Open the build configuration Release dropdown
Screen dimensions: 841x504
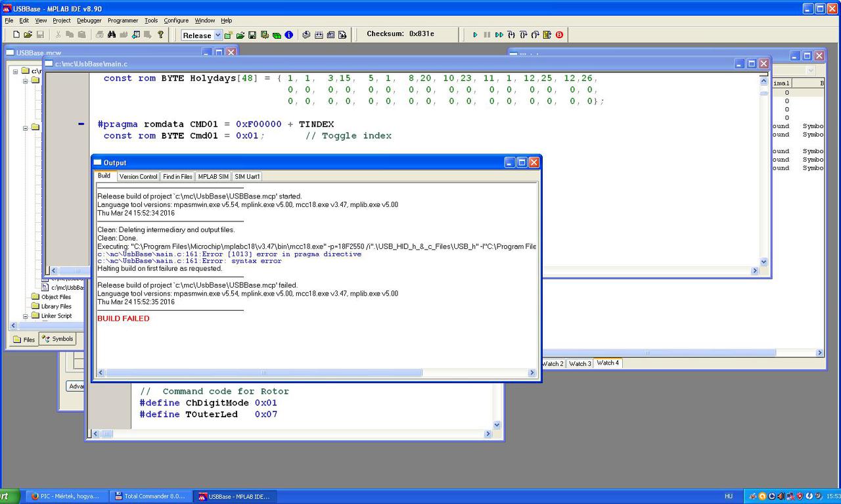pyautogui.click(x=218, y=35)
